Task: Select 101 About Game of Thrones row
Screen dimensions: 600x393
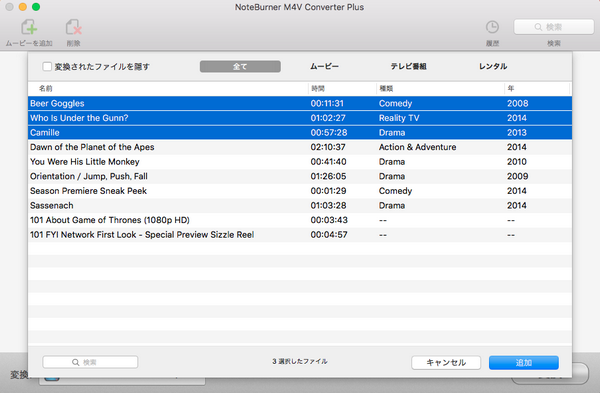Action: pos(300,220)
